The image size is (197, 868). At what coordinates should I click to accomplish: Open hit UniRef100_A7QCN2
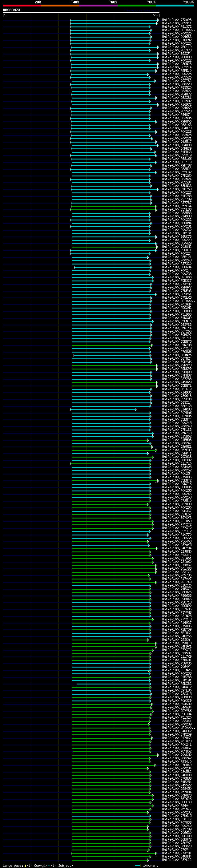pos(176,40)
